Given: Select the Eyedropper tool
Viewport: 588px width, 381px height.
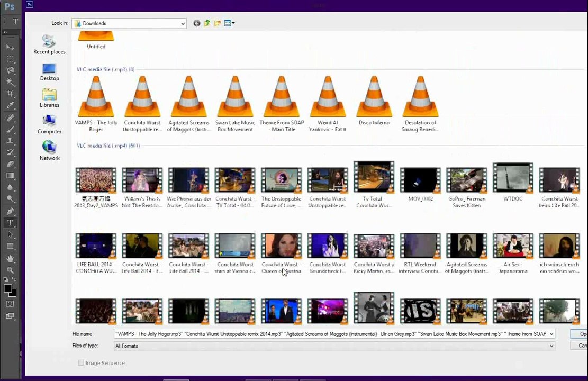Looking at the screenshot, I should tap(10, 105).
